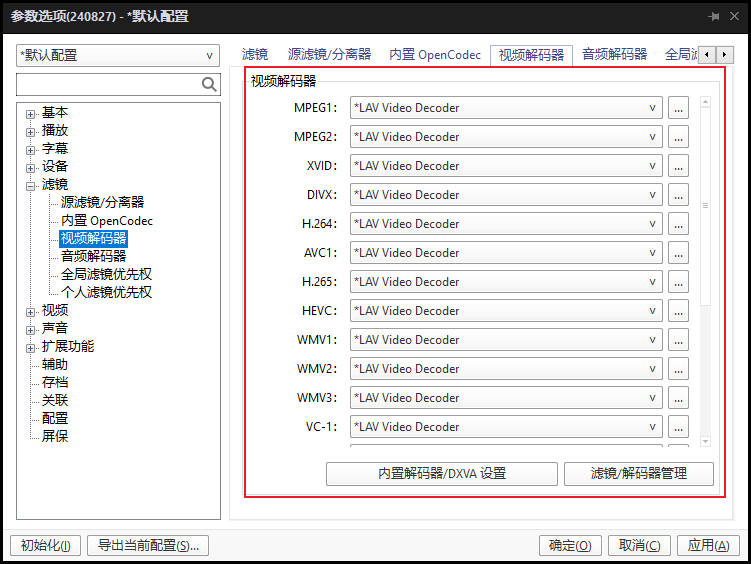The height and width of the screenshot is (564, 751).
Task: Click the 取消 button
Action: (x=639, y=545)
